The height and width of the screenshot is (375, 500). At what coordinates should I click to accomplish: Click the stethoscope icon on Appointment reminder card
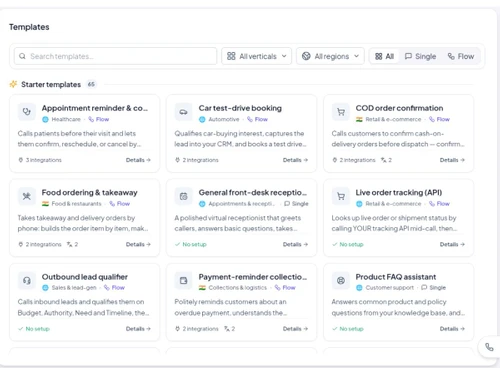point(27,112)
